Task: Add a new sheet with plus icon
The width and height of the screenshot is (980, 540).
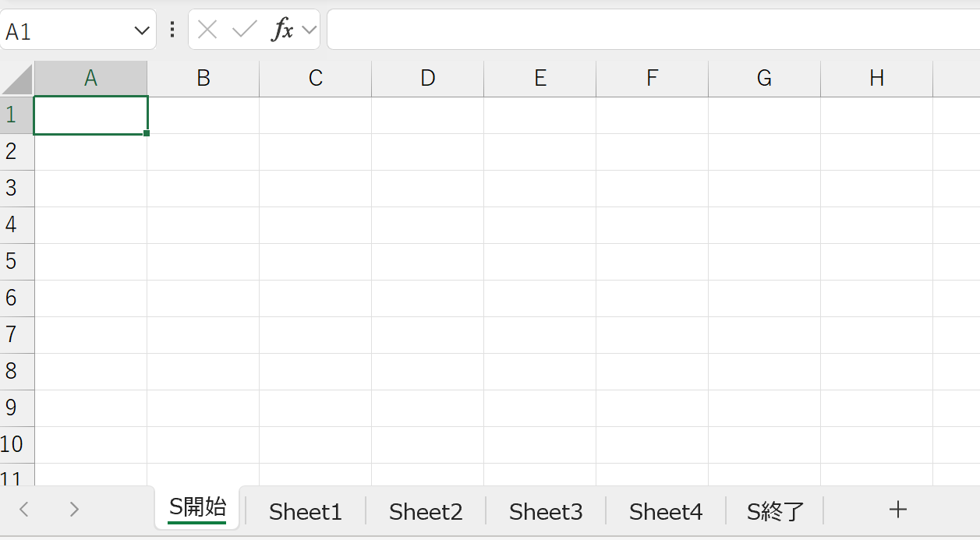Action: coord(898,510)
